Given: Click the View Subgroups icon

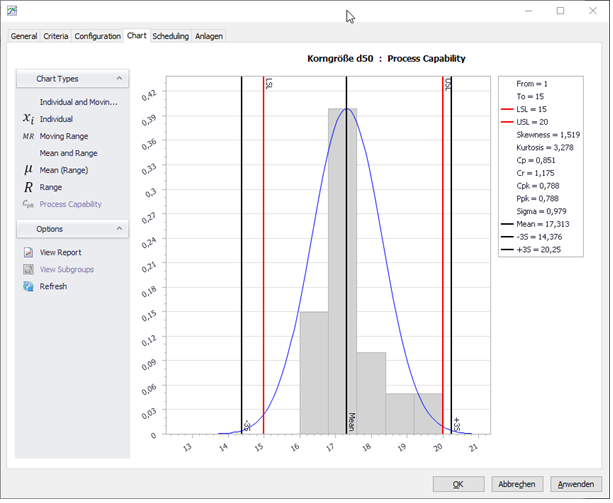Looking at the screenshot, I should [28, 270].
